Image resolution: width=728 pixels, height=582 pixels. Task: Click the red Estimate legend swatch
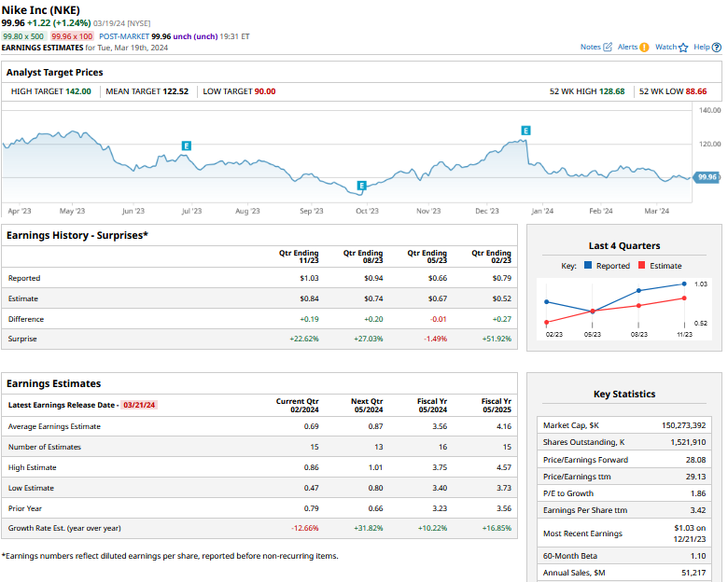click(x=641, y=266)
